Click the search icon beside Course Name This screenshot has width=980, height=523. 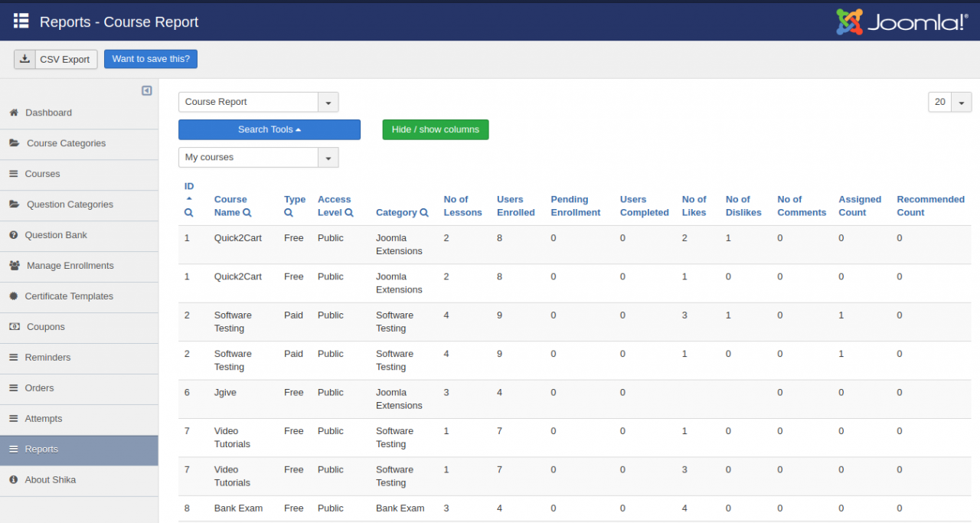(x=247, y=213)
